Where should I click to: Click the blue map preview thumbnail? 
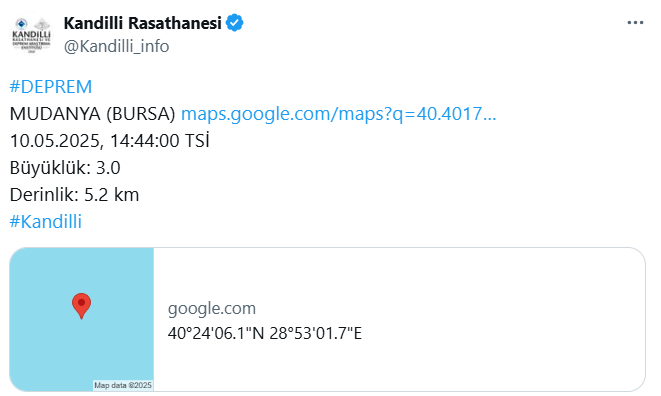82,319
